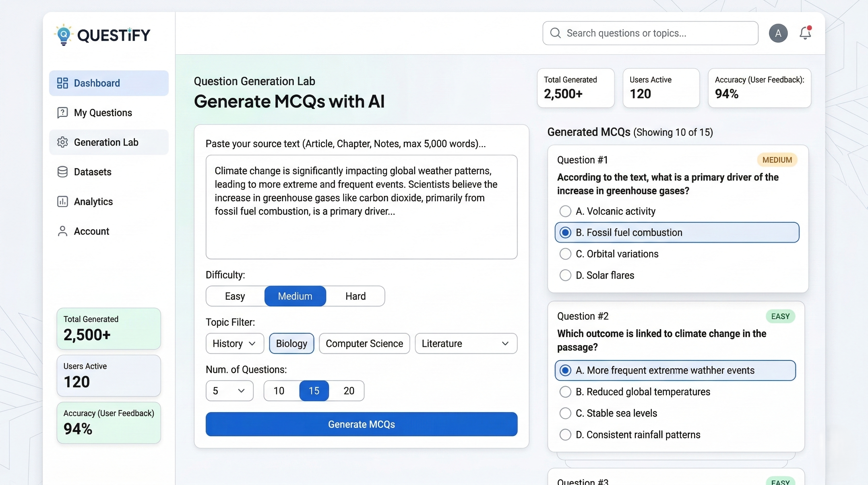Click the search questions or topics field
This screenshot has height=485, width=868.
point(650,33)
